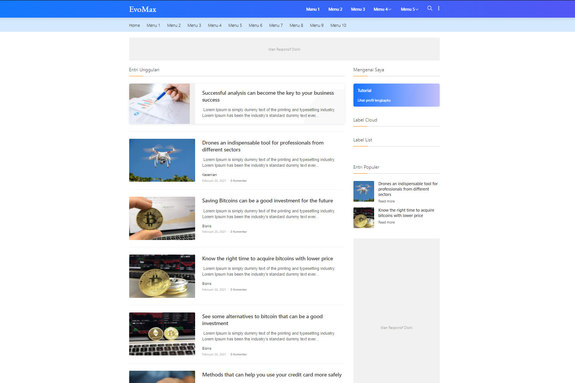Click the 'Entri Unggulan' section heading

(144, 70)
